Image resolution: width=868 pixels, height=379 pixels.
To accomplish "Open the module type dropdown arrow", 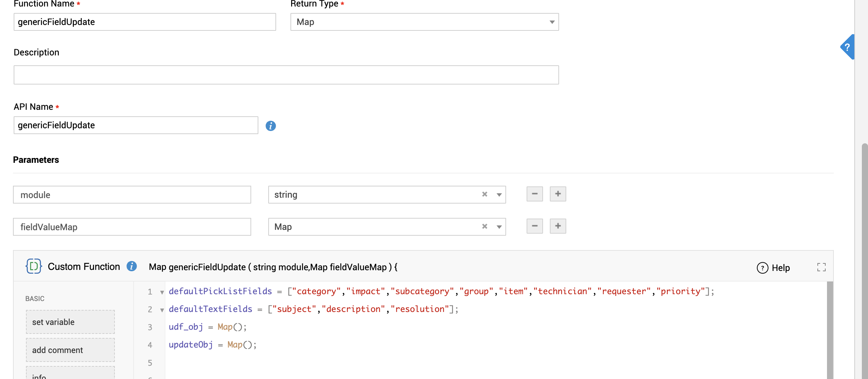I will [x=499, y=195].
